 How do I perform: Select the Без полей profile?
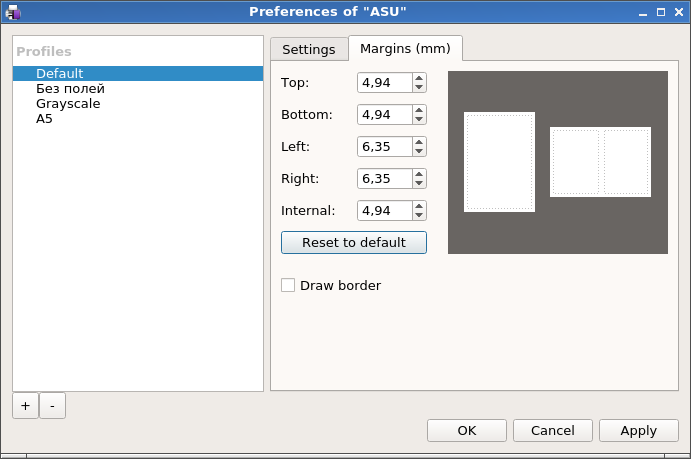(70, 88)
